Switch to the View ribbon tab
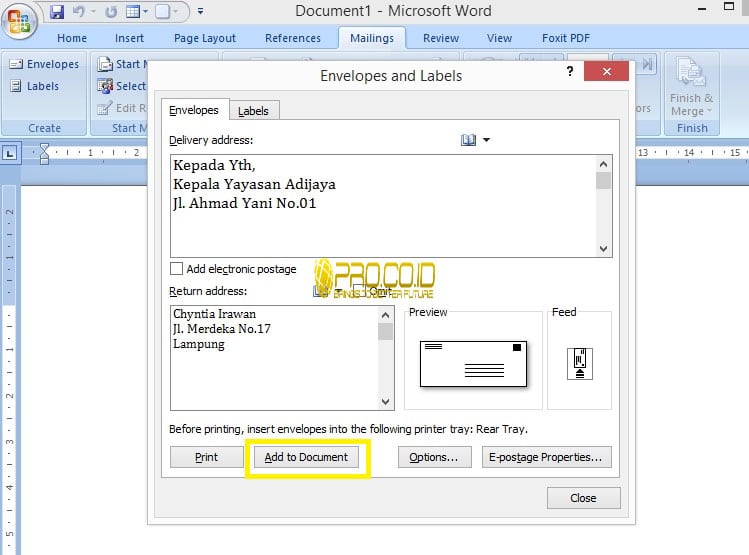 [500, 38]
